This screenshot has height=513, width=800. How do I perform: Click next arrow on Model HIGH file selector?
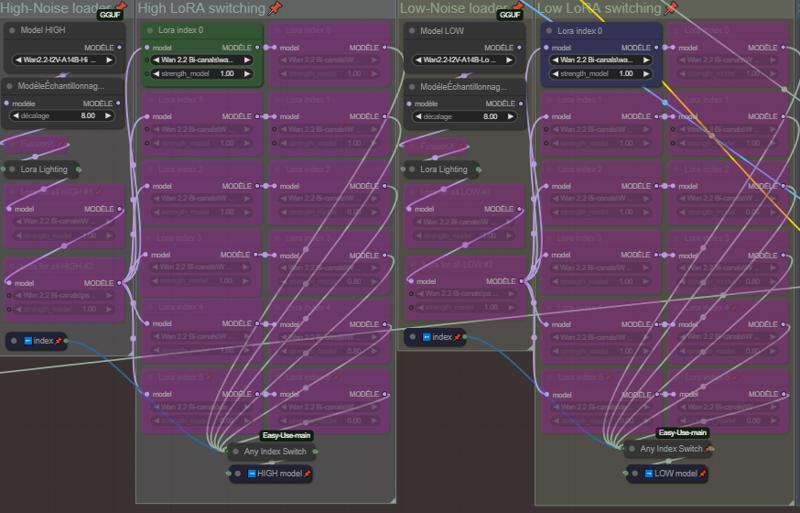pyautogui.click(x=108, y=60)
